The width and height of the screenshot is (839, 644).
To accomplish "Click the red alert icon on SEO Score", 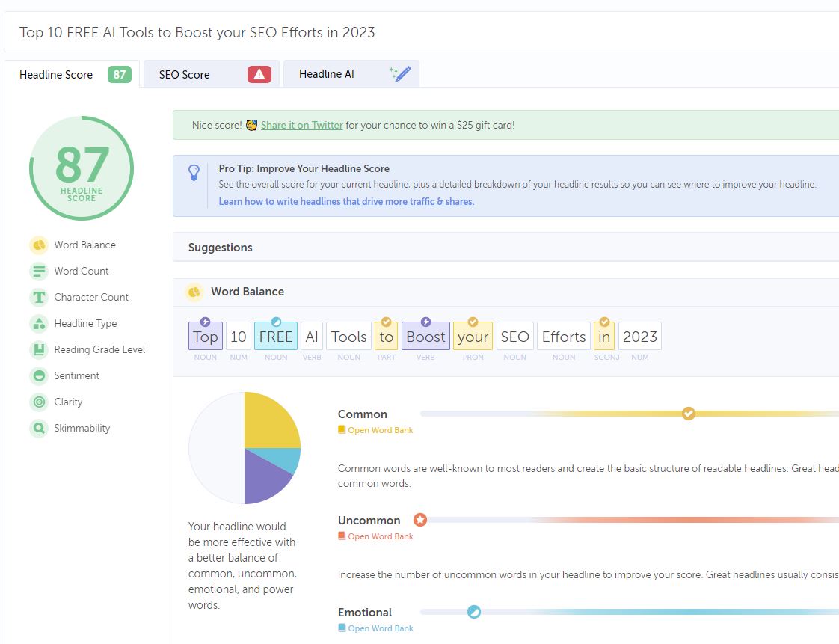I will (258, 73).
